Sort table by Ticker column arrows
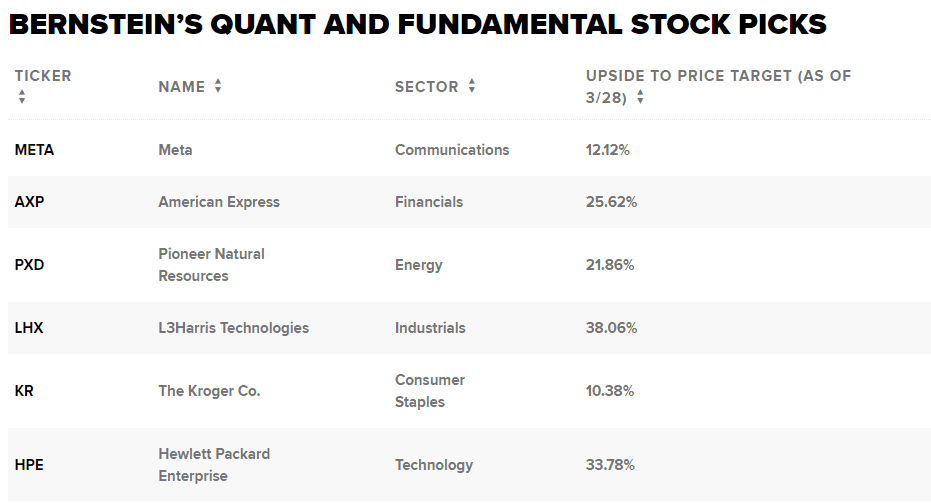This screenshot has height=503, width=931. [22, 97]
